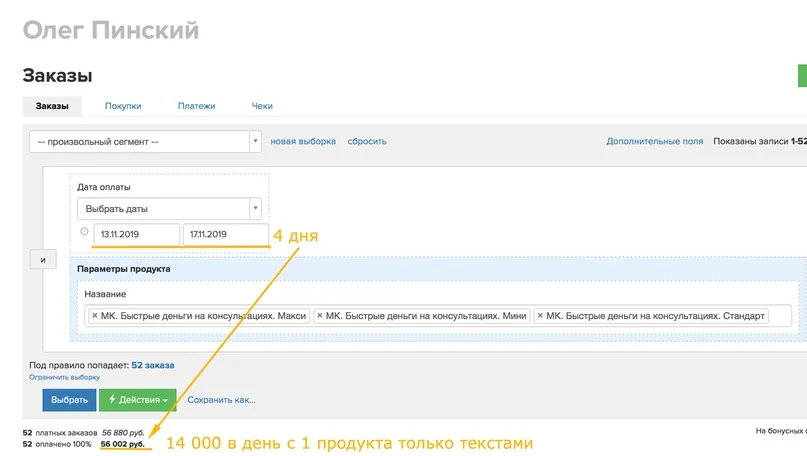Click 'Ограничить выборку' link

coord(64,377)
